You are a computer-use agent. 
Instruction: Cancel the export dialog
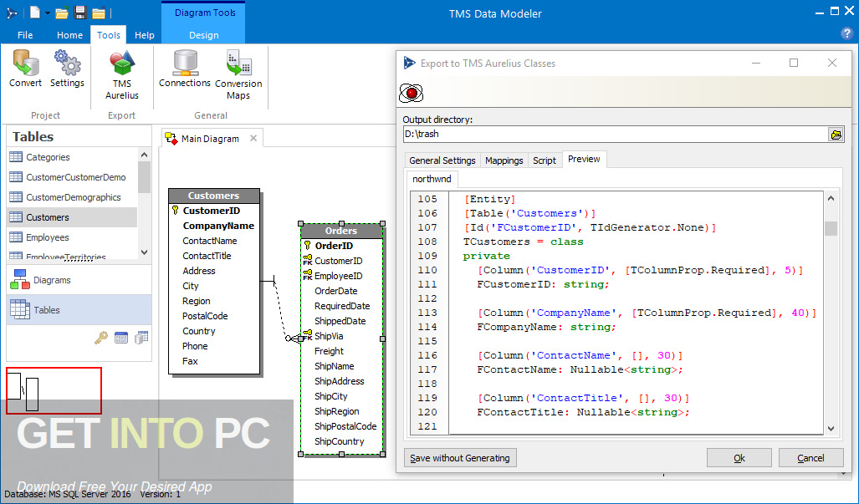click(x=810, y=458)
